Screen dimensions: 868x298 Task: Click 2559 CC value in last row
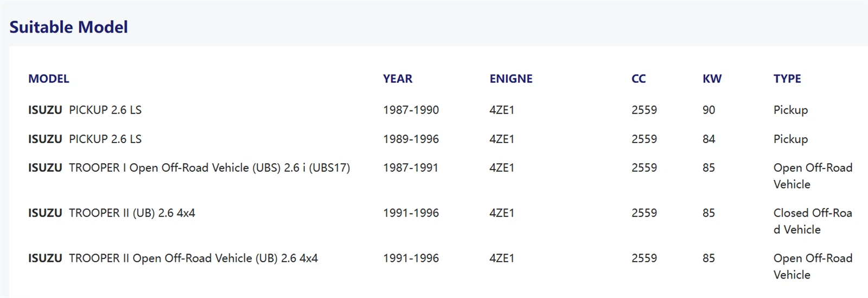point(644,258)
